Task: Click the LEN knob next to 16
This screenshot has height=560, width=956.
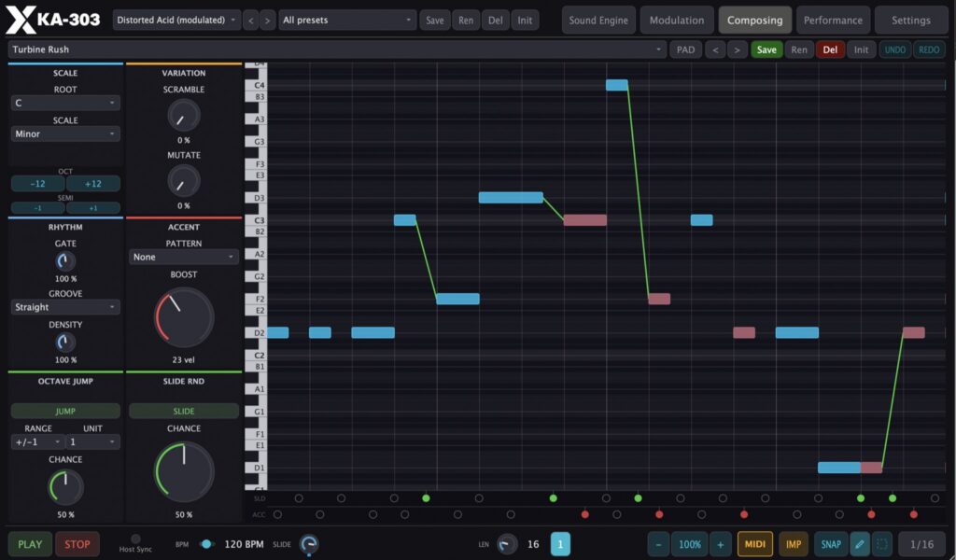Action: pos(506,543)
